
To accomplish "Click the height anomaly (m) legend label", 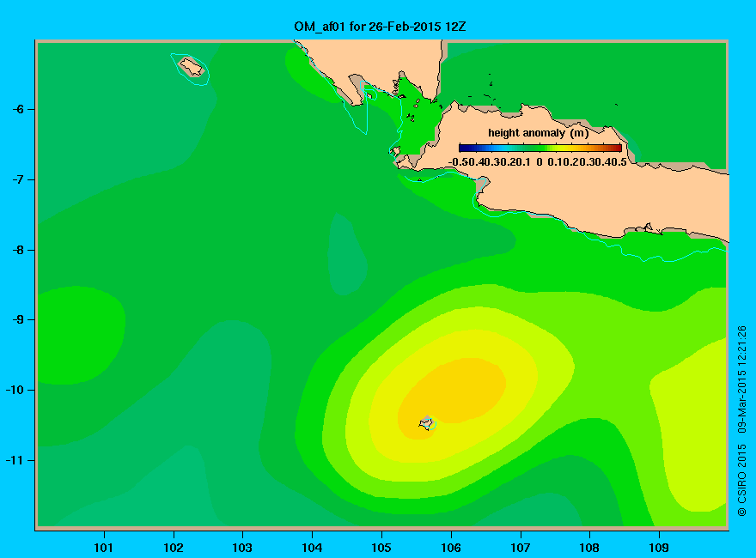I will (x=538, y=133).
